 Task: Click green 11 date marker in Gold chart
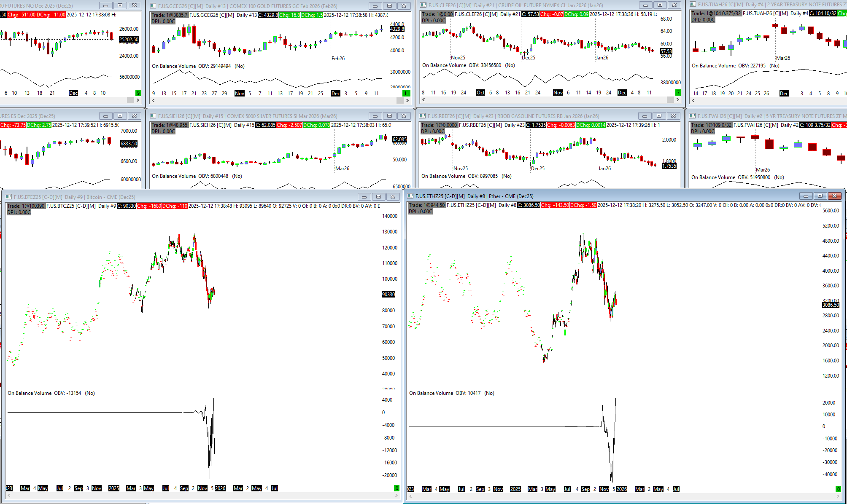pos(406,94)
